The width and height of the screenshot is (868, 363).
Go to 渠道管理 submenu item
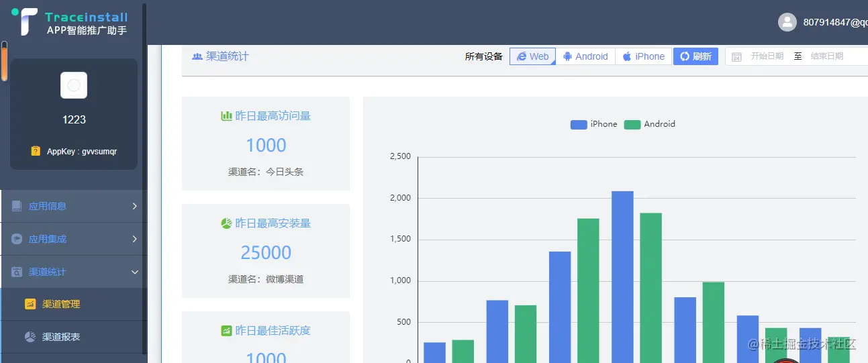(x=73, y=304)
